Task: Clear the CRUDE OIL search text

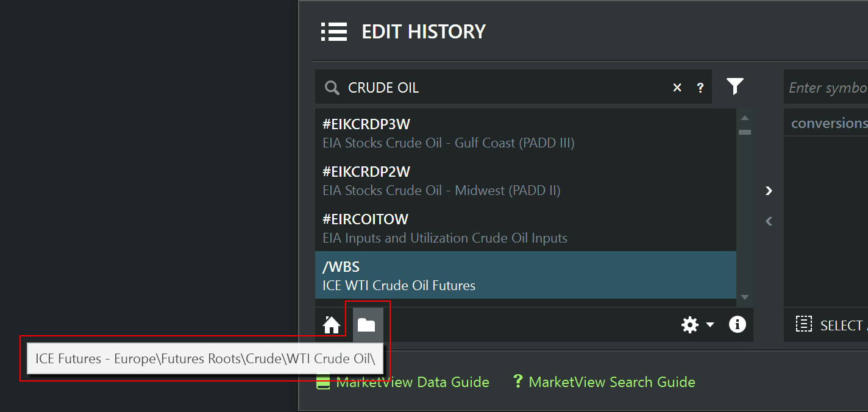Action: point(677,88)
